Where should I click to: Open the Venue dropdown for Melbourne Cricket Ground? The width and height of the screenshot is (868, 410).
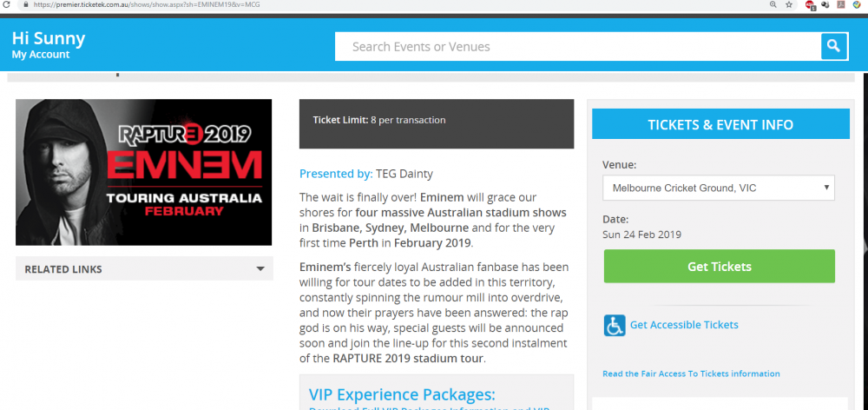(719, 188)
